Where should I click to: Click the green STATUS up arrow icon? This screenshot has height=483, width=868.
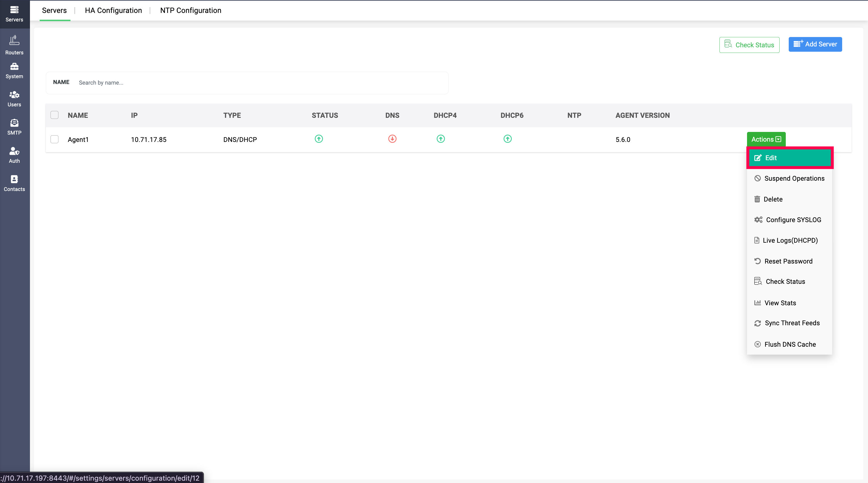(319, 139)
